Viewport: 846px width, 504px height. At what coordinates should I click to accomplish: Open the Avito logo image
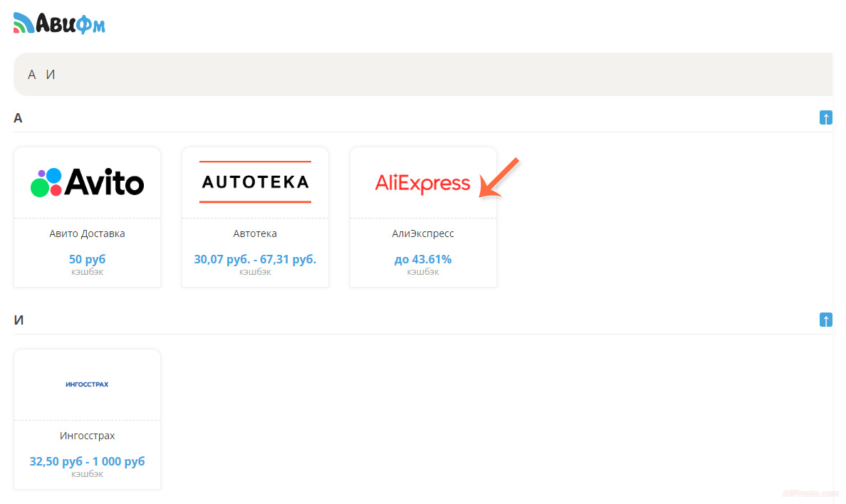(88, 182)
